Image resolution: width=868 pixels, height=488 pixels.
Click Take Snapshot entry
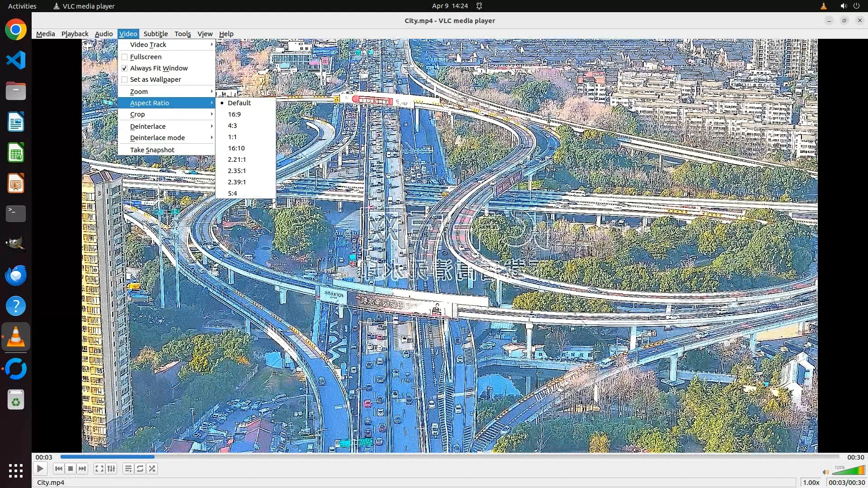pos(152,150)
